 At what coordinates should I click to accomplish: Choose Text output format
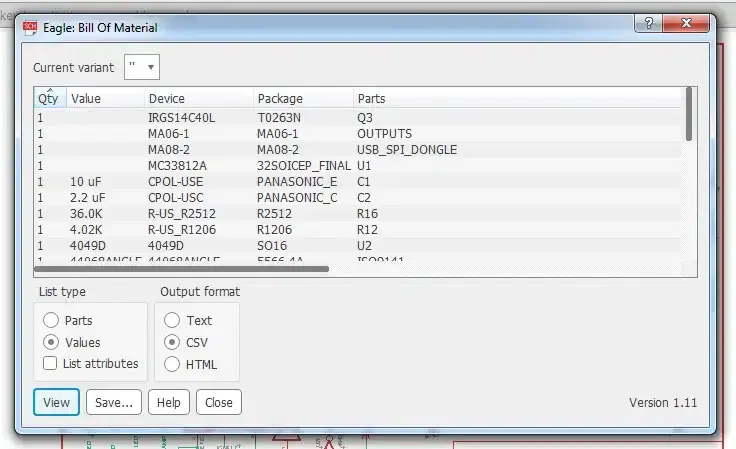click(x=172, y=321)
